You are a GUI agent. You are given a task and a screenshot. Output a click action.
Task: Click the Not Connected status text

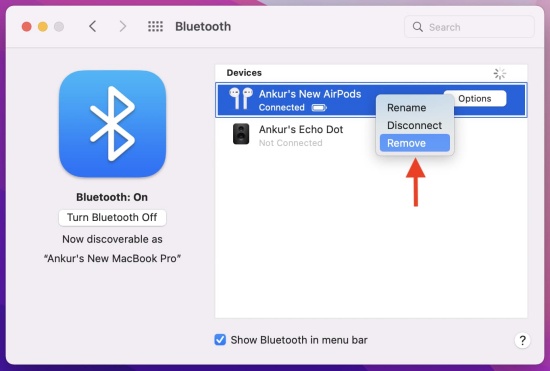coord(290,143)
